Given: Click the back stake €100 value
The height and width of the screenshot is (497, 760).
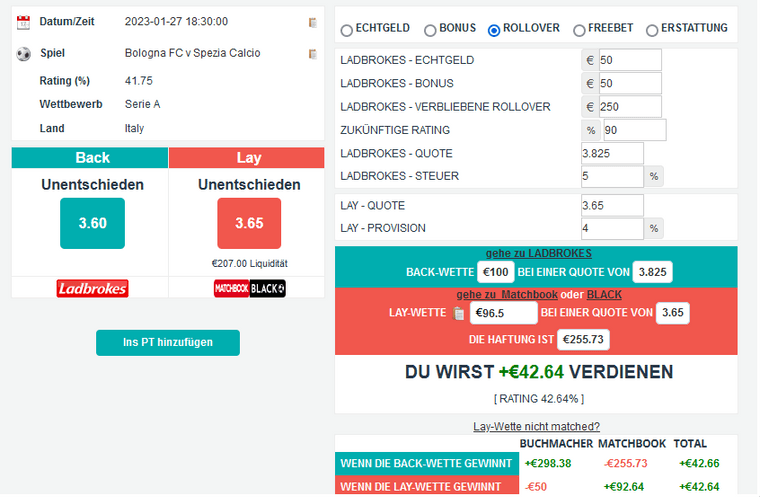Looking at the screenshot, I should coord(496,273).
